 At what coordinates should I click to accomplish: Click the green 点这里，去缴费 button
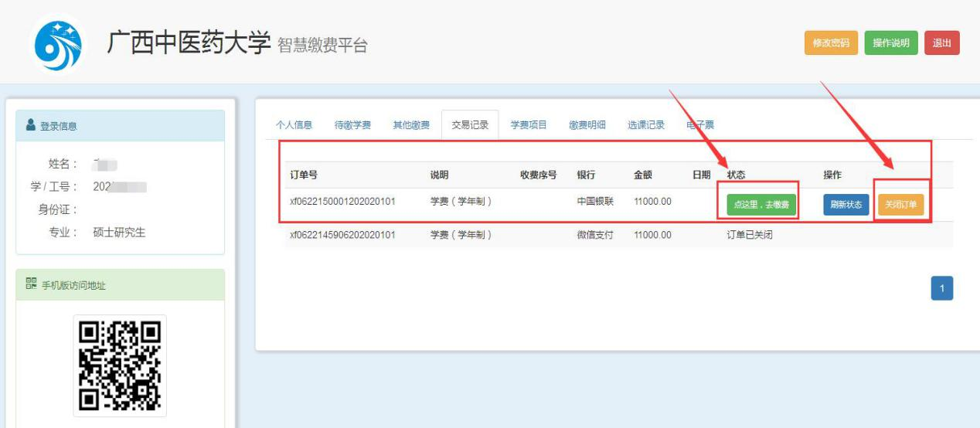tap(761, 205)
